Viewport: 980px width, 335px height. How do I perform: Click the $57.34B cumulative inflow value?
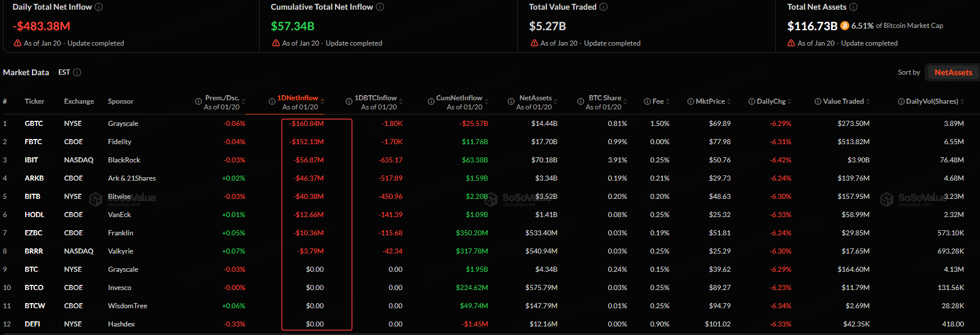coord(293,26)
